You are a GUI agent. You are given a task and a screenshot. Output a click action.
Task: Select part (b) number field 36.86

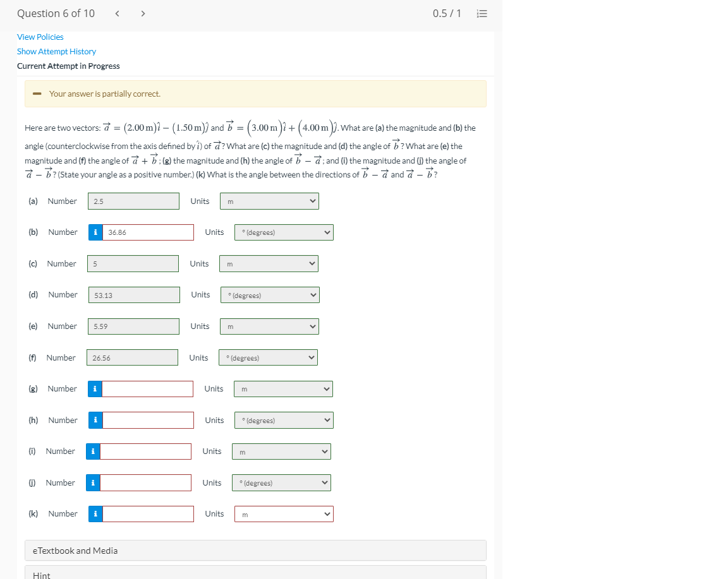coord(148,232)
